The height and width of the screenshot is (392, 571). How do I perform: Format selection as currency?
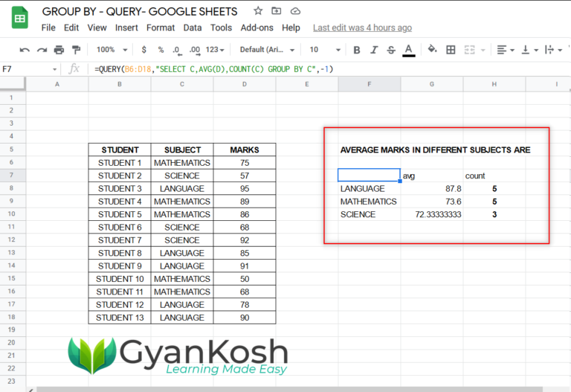click(x=143, y=50)
